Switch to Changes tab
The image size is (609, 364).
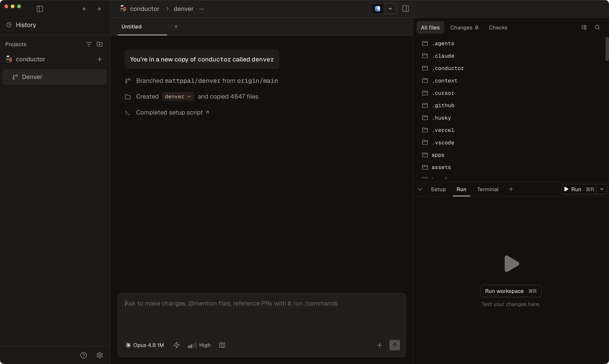coord(464,27)
